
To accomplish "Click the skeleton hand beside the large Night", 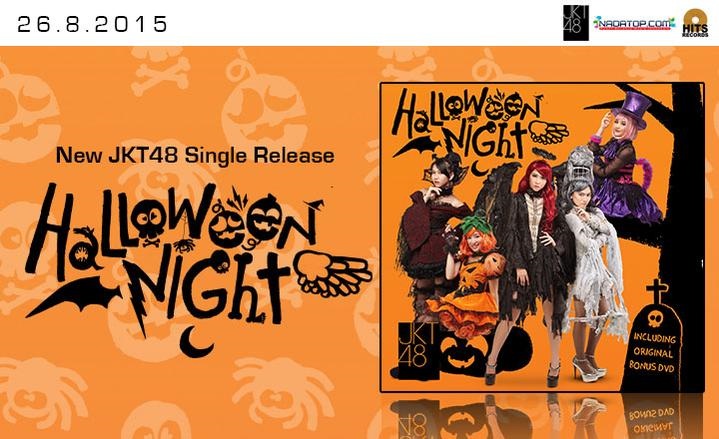I will tap(332, 272).
